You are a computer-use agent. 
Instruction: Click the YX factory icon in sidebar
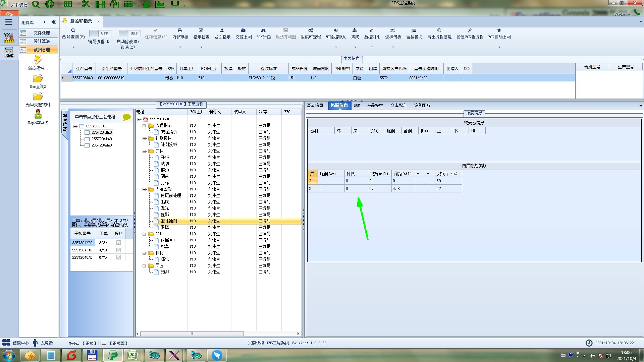pyautogui.click(x=9, y=37)
